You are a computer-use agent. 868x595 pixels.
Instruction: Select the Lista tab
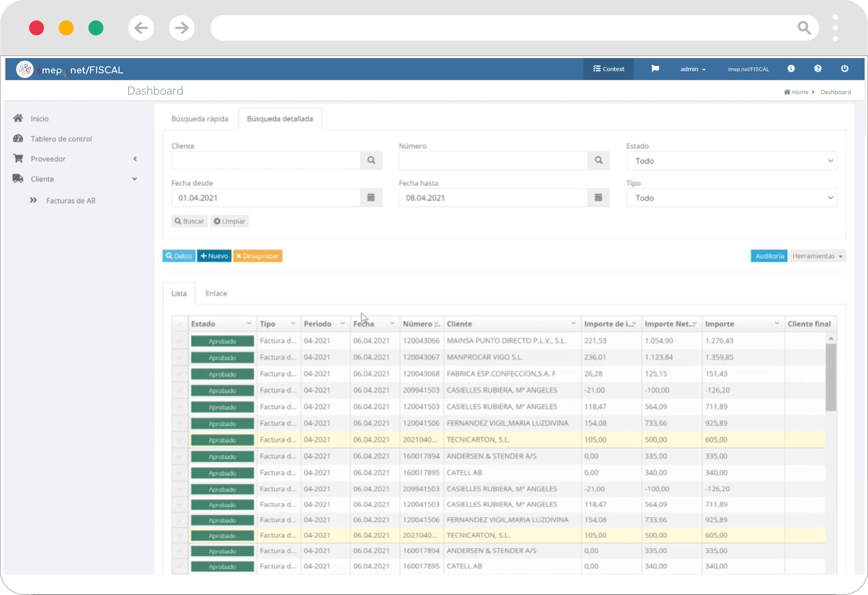coord(179,293)
